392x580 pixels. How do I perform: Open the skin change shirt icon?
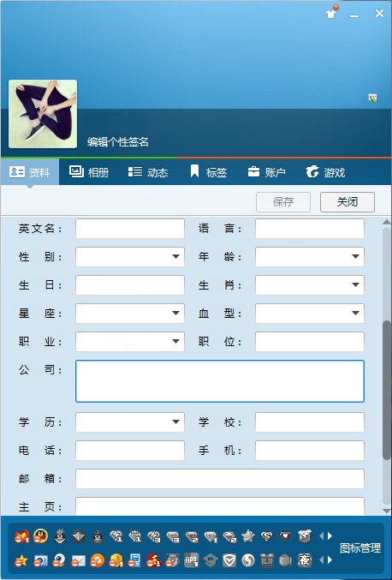click(x=331, y=14)
